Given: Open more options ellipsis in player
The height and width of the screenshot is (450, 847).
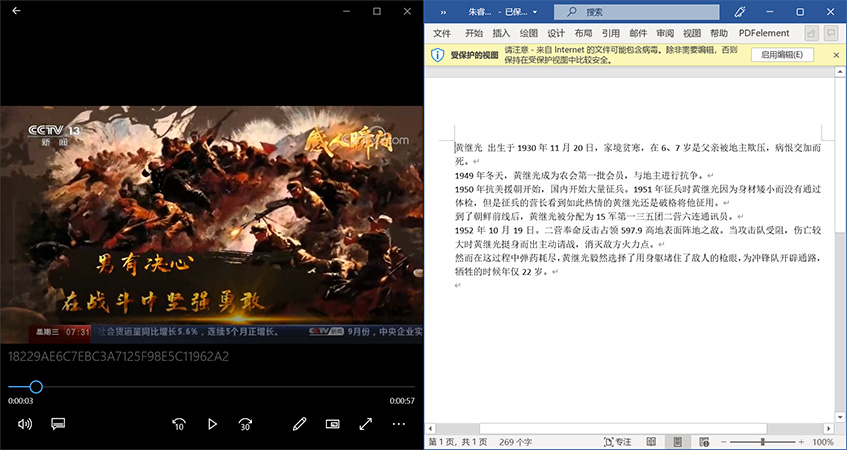Looking at the screenshot, I should pyautogui.click(x=399, y=424).
